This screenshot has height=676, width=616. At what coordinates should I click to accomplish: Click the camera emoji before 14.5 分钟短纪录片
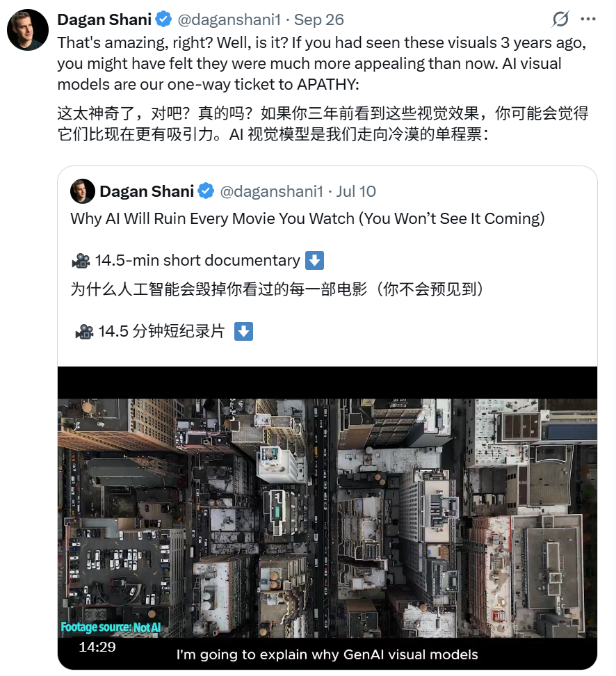click(x=84, y=332)
